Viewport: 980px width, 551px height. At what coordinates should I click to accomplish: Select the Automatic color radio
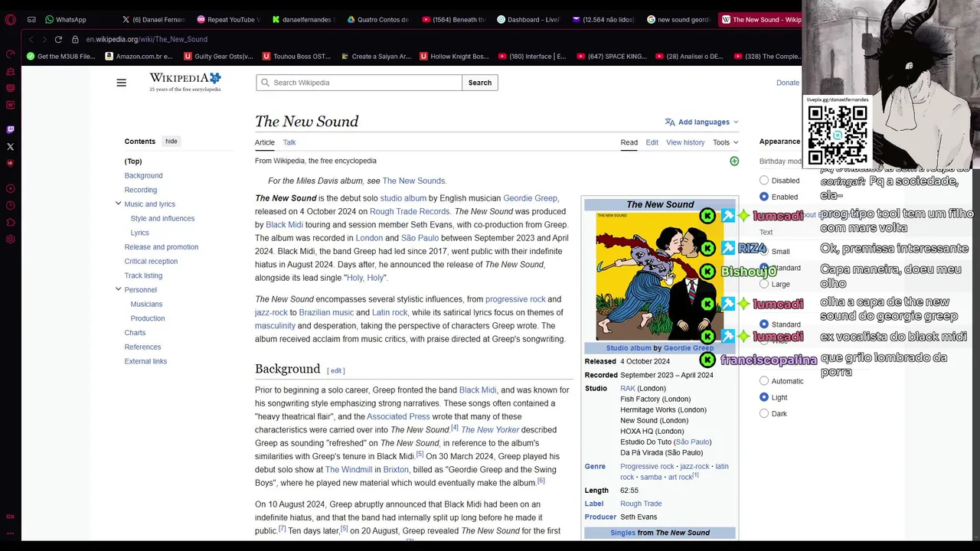(x=764, y=380)
